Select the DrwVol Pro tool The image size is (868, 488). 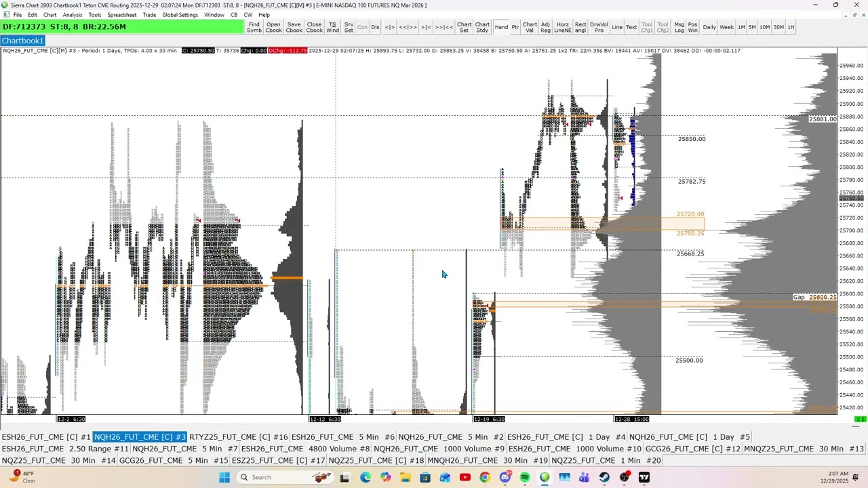tap(599, 27)
